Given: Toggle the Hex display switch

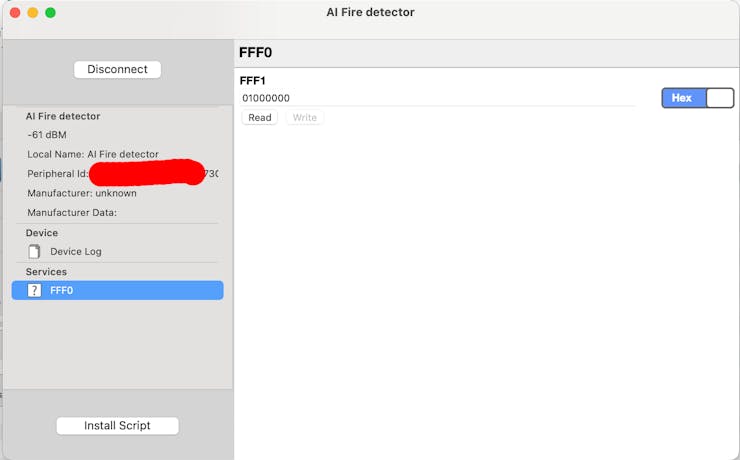Looking at the screenshot, I should tap(698, 98).
